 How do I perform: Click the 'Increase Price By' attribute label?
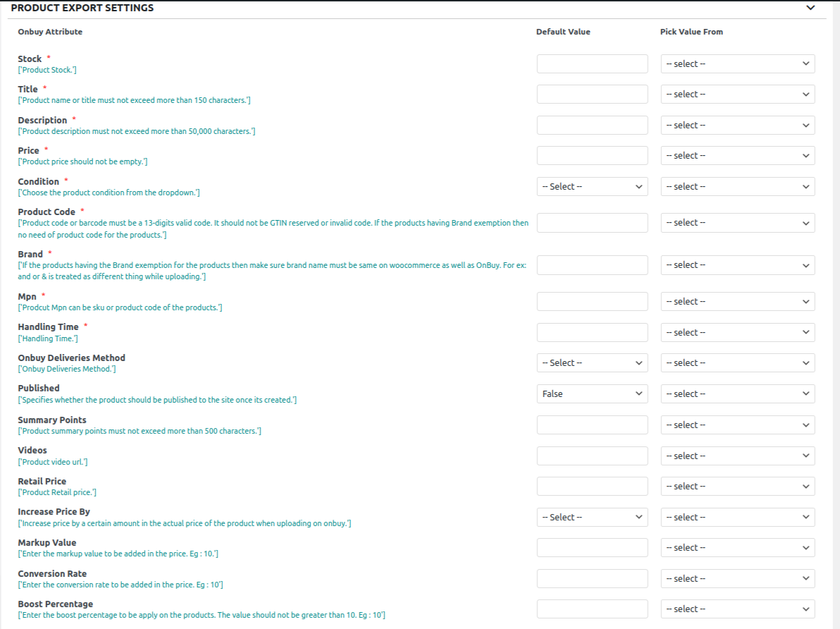click(54, 511)
